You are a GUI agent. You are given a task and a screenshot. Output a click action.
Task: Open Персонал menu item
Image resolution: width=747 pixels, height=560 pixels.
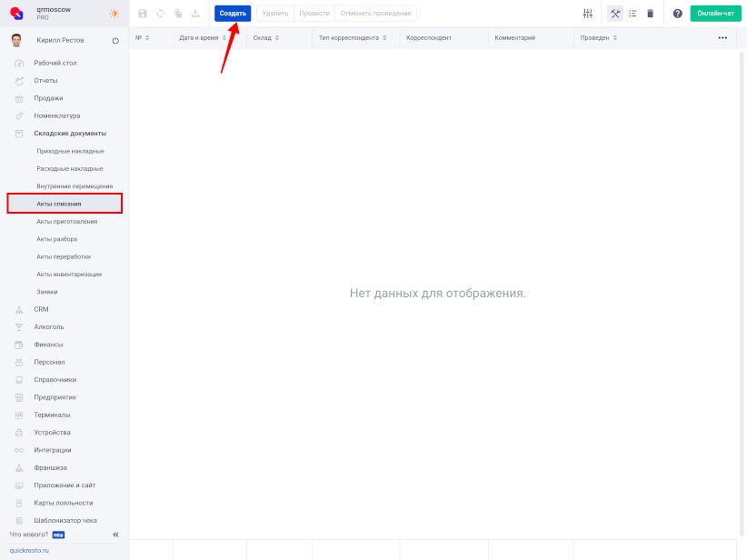(50, 362)
